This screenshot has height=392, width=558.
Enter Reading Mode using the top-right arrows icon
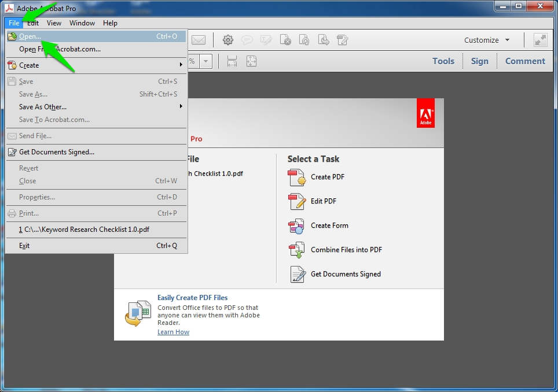(539, 40)
